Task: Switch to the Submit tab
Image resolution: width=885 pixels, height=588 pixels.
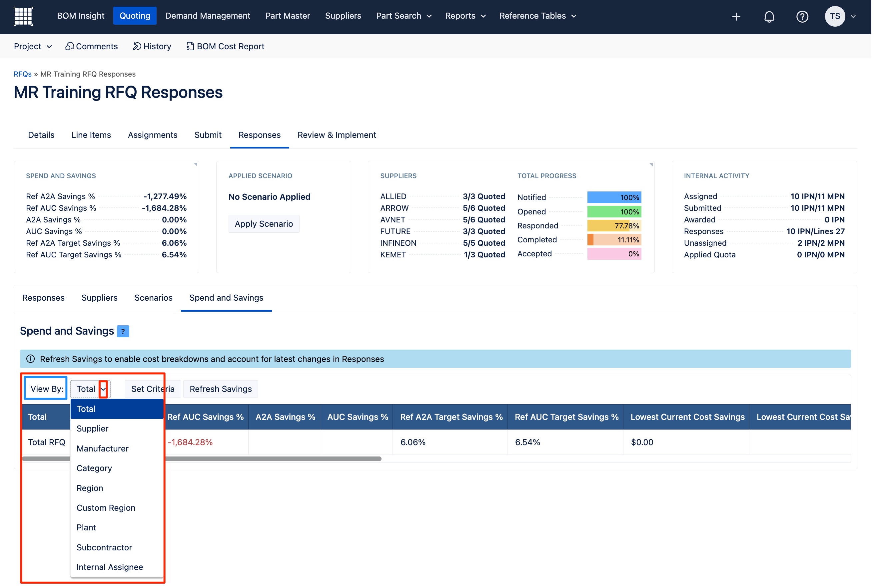Action: (x=208, y=135)
